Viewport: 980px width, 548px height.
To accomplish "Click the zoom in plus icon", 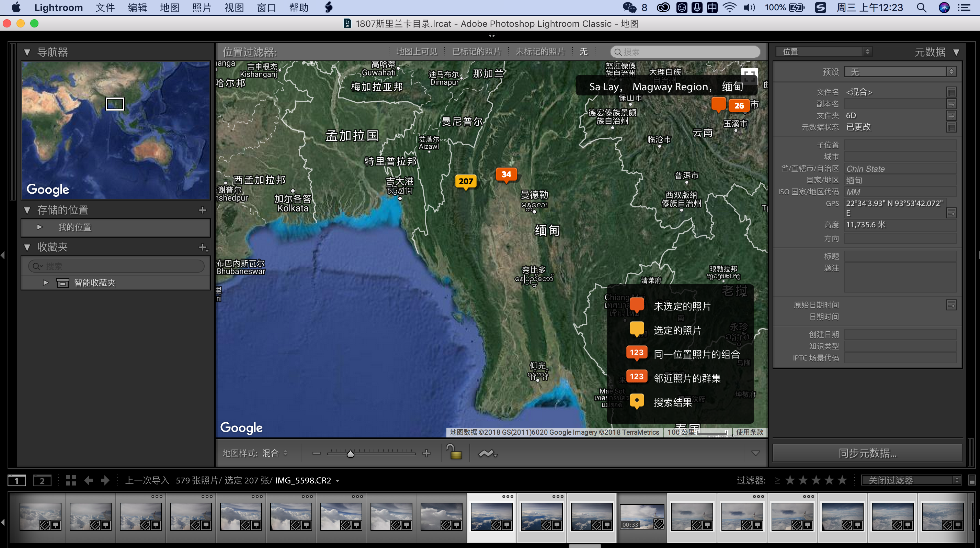I will tap(426, 453).
